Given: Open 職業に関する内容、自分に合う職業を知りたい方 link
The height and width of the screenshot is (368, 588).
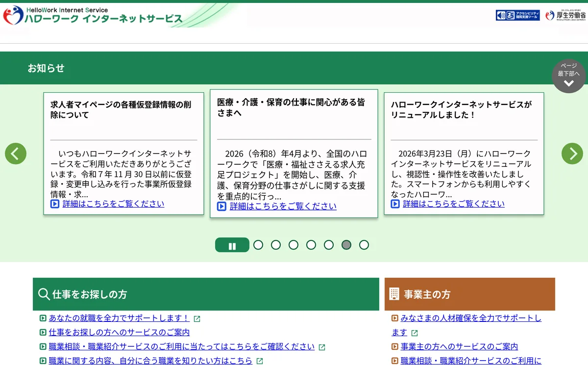Looking at the screenshot, I should [150, 361].
